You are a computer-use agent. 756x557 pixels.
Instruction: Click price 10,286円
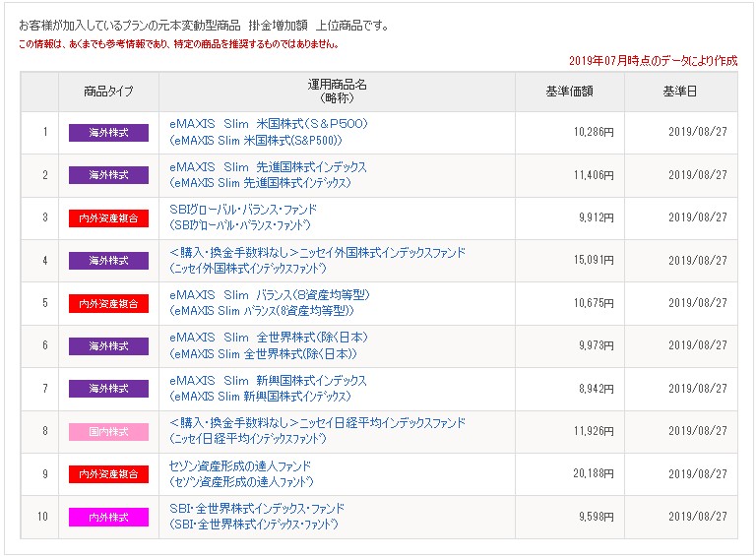pyautogui.click(x=594, y=132)
